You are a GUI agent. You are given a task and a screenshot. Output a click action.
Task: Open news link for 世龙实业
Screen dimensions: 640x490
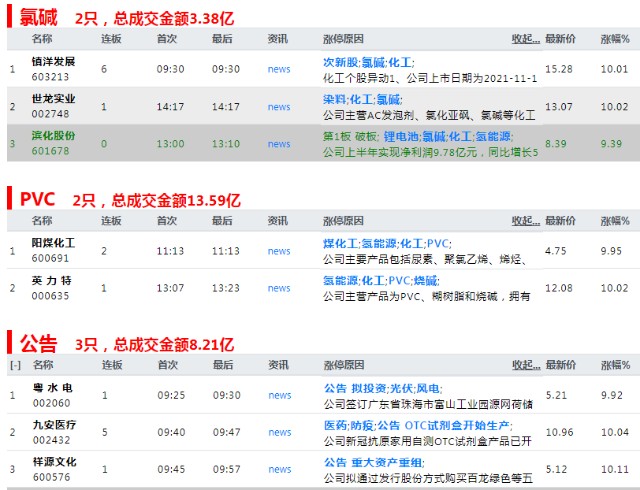click(x=279, y=107)
